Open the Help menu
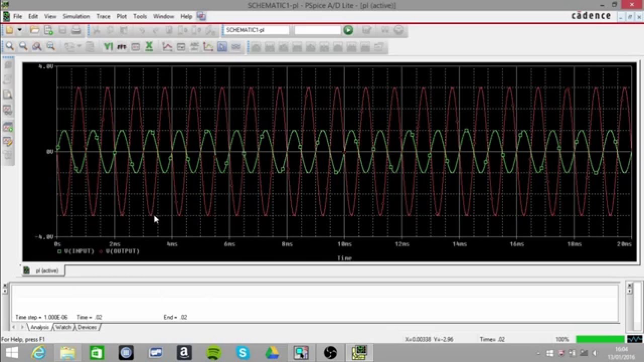 [x=187, y=16]
